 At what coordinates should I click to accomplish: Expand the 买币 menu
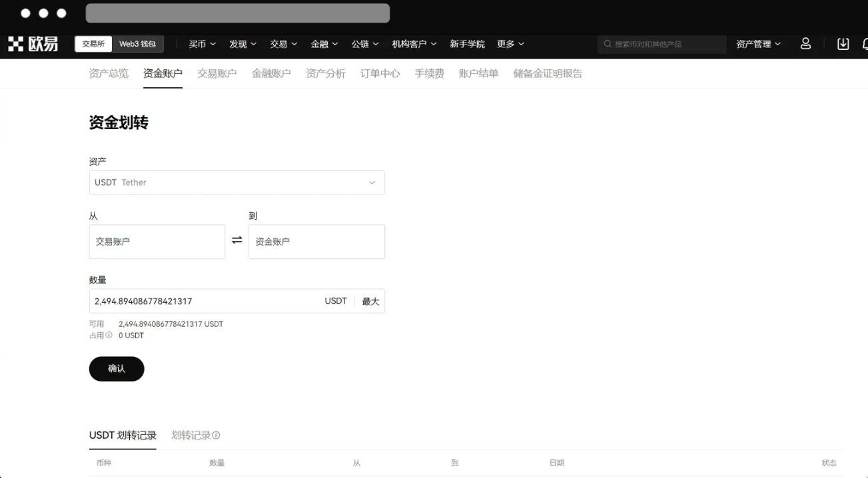(202, 44)
